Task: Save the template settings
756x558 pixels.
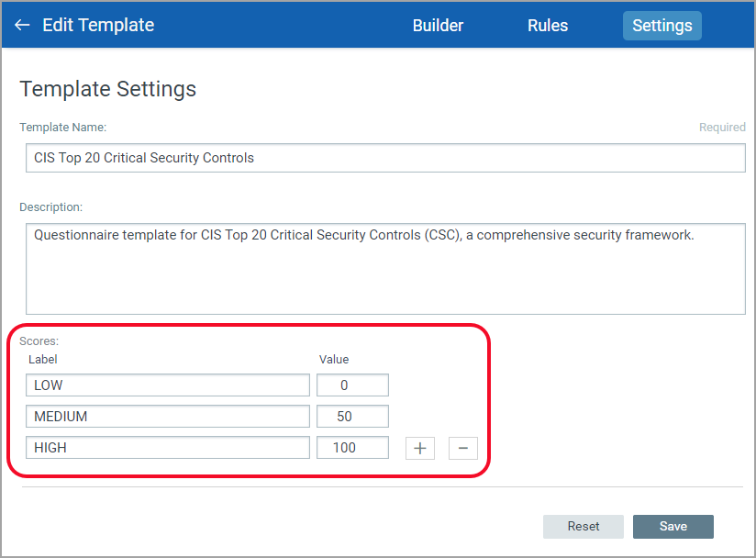Action: coord(673,526)
